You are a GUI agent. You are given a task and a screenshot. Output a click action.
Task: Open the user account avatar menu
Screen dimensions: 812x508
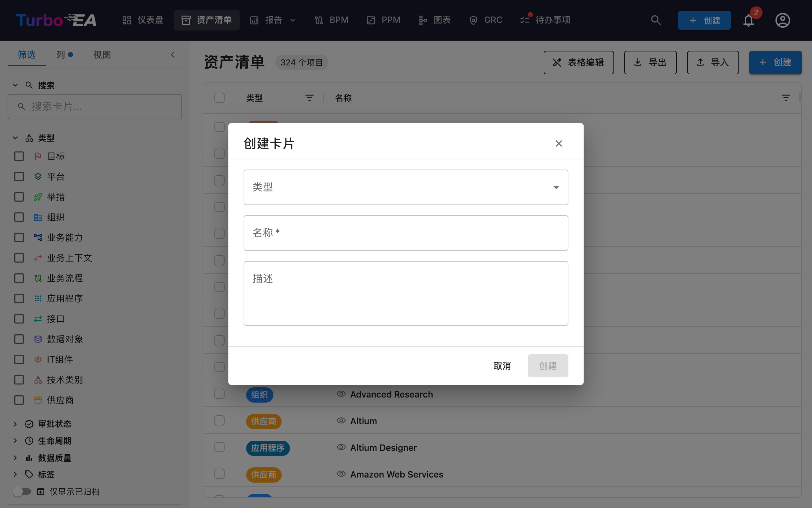[783, 20]
